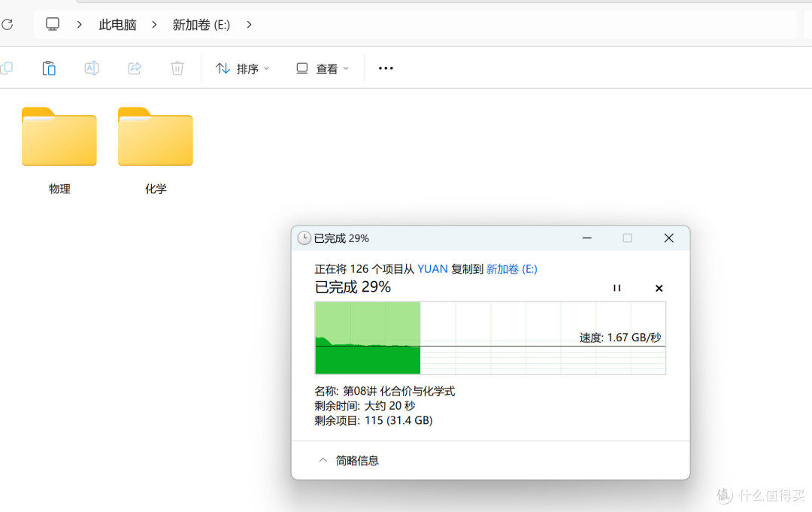
Task: Open the 排序 sort dropdown
Action: pyautogui.click(x=242, y=68)
